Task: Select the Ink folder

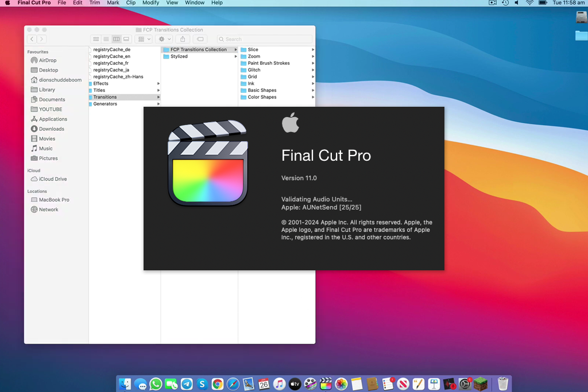Action: tap(277, 84)
